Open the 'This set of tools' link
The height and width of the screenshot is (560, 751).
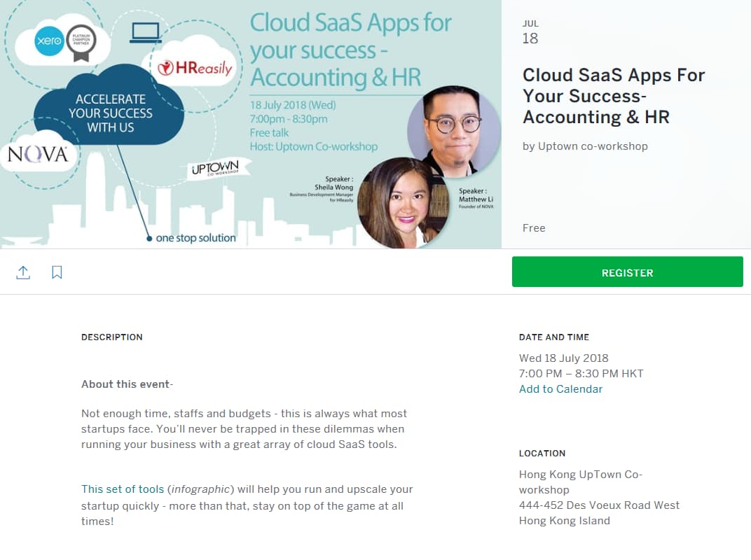pyautogui.click(x=123, y=489)
